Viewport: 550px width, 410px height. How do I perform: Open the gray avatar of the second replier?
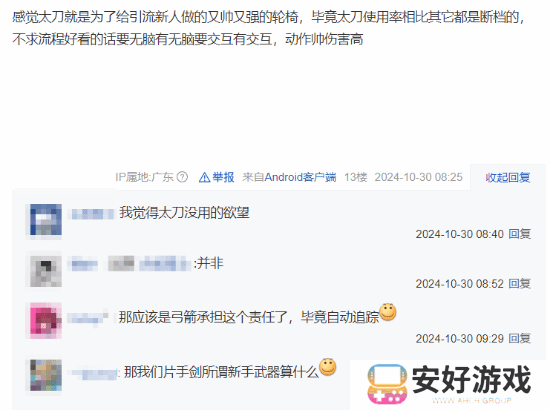46,271
